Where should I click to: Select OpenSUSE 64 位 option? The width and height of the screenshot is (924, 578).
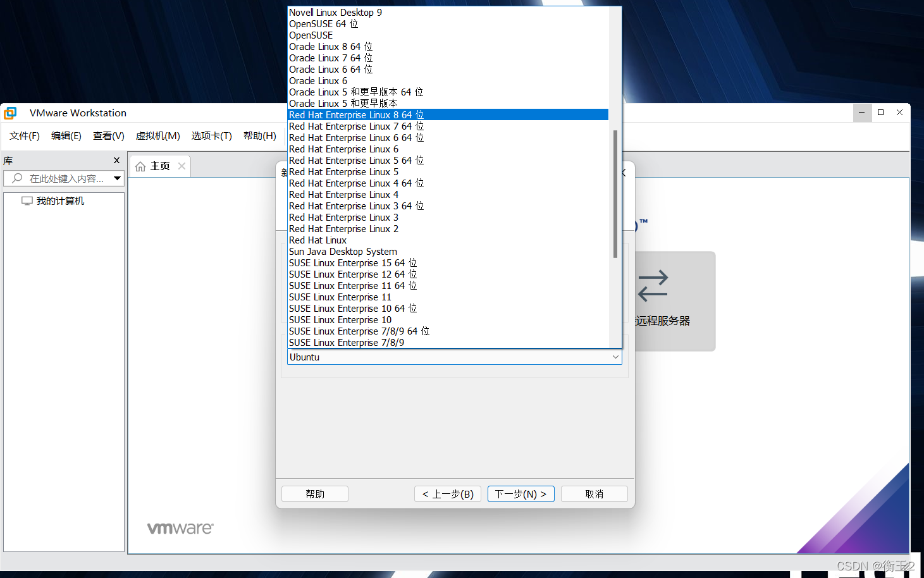pos(448,24)
